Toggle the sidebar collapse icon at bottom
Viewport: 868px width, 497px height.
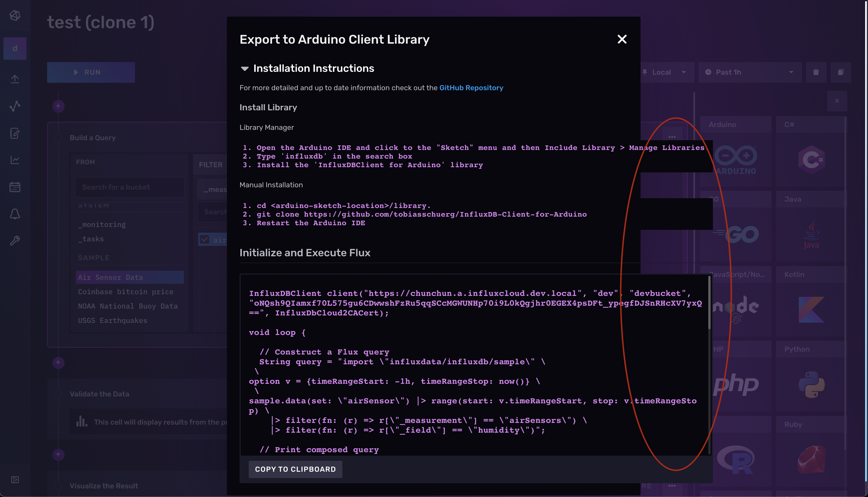tap(15, 479)
